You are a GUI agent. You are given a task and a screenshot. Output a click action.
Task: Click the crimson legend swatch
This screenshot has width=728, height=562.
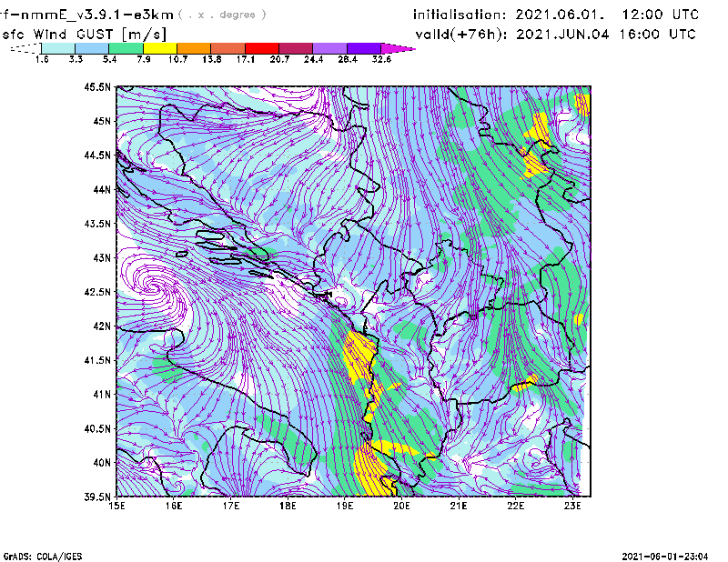[x=296, y=48]
